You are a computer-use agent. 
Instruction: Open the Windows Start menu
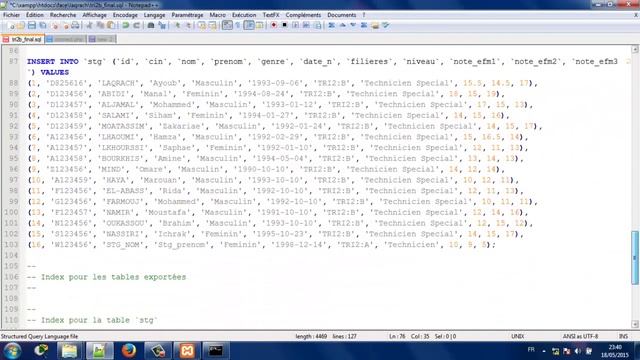(x=12, y=351)
